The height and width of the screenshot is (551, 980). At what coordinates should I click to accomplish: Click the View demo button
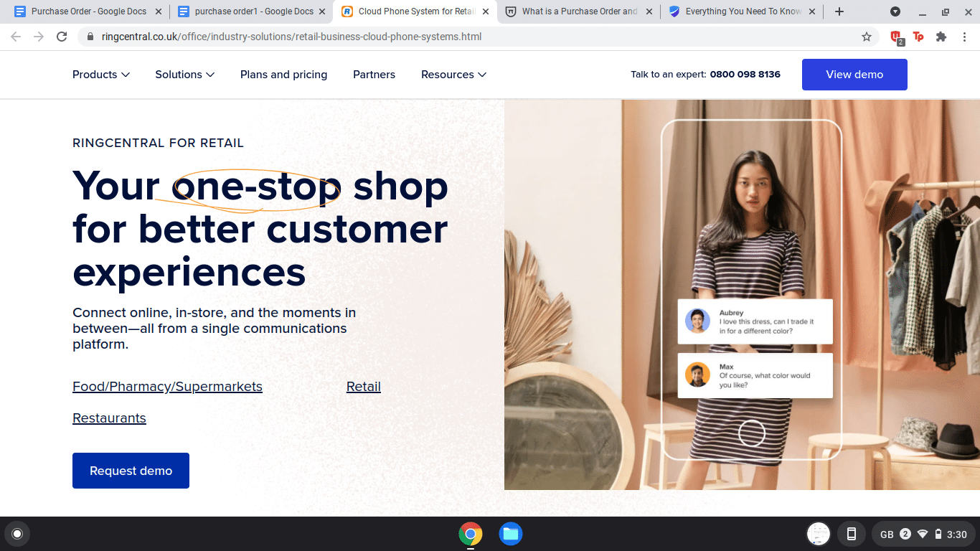coord(854,75)
